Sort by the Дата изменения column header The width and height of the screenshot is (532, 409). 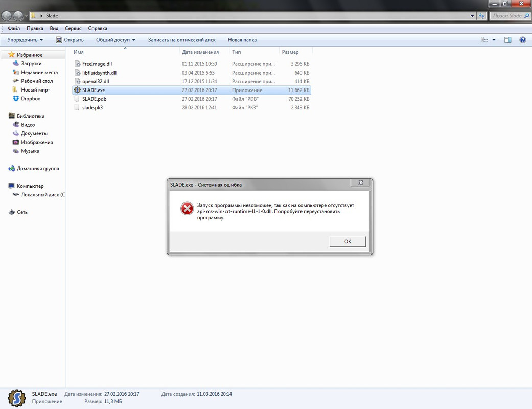point(204,52)
